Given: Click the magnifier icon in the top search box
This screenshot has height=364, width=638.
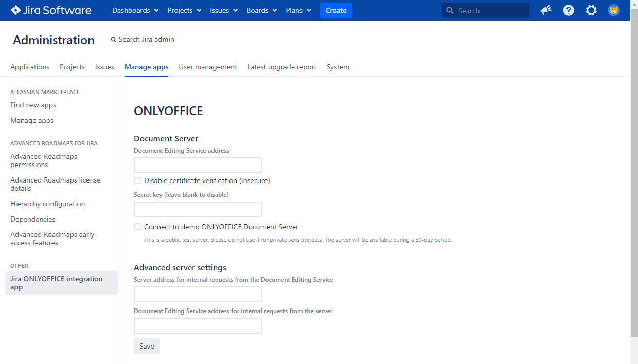Looking at the screenshot, I should point(450,10).
